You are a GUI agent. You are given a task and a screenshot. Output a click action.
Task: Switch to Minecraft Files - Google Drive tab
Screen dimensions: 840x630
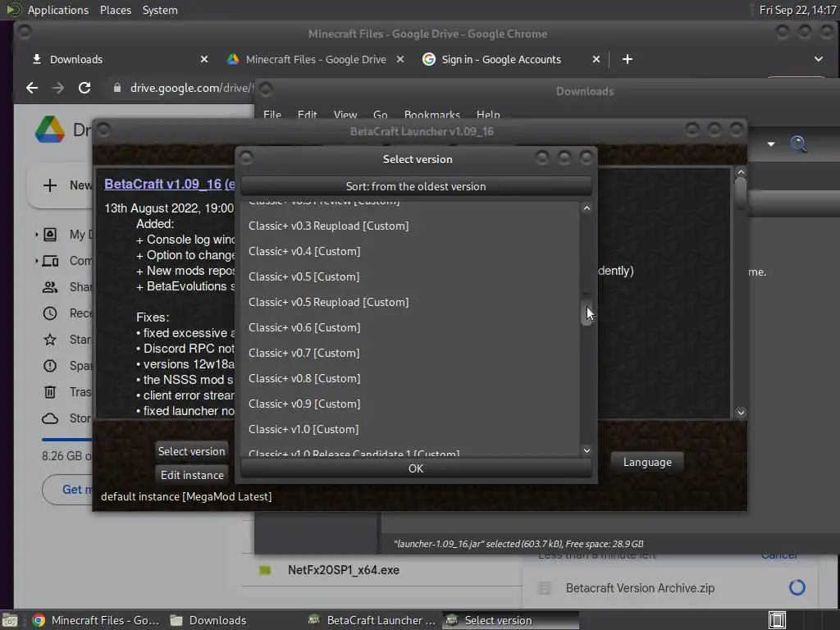coord(316,59)
